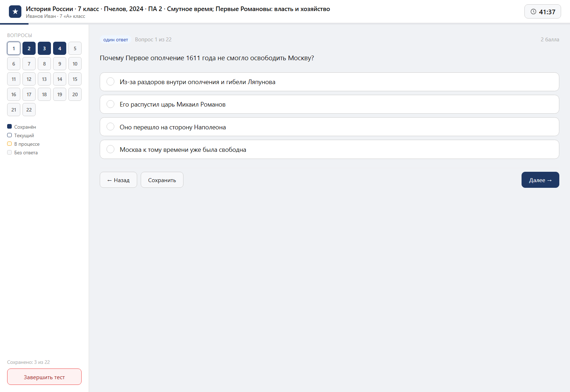Open question 16 tile

pos(14,94)
